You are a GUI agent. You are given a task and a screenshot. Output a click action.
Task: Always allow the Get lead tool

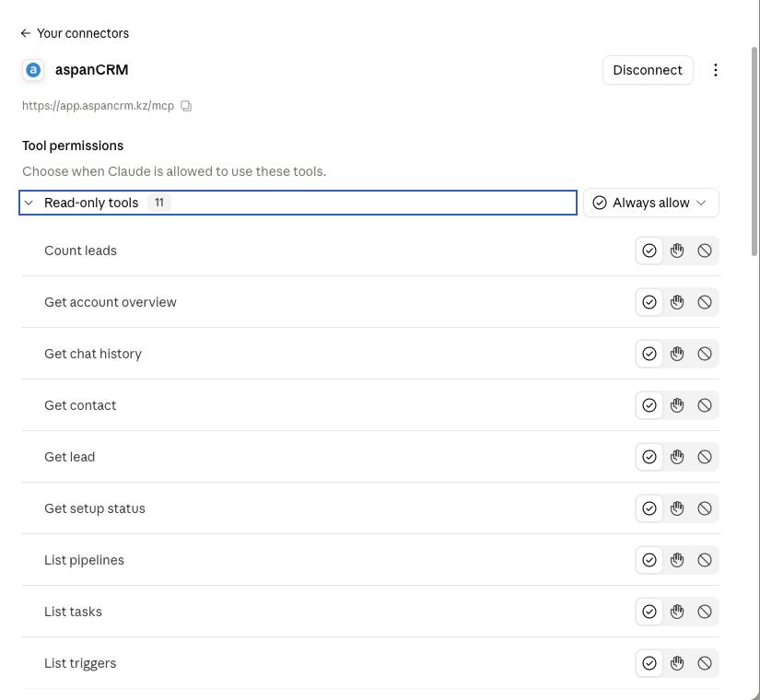[x=649, y=457]
